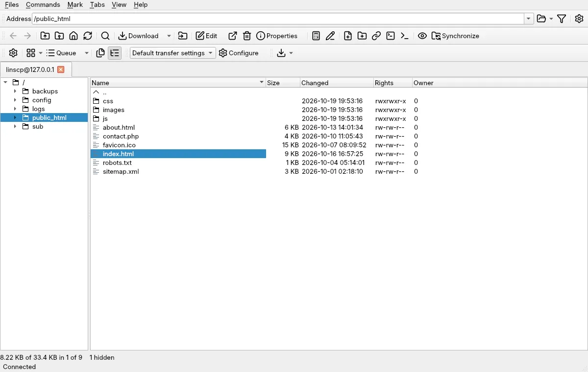
Task: Close the linscp@127.0.0.1 tab
Action: point(61,70)
